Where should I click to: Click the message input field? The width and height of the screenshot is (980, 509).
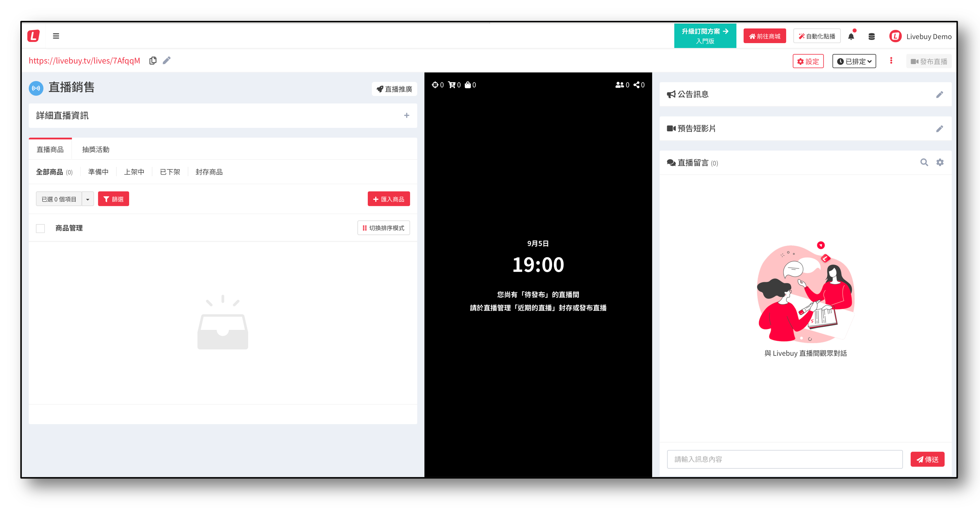click(x=784, y=459)
